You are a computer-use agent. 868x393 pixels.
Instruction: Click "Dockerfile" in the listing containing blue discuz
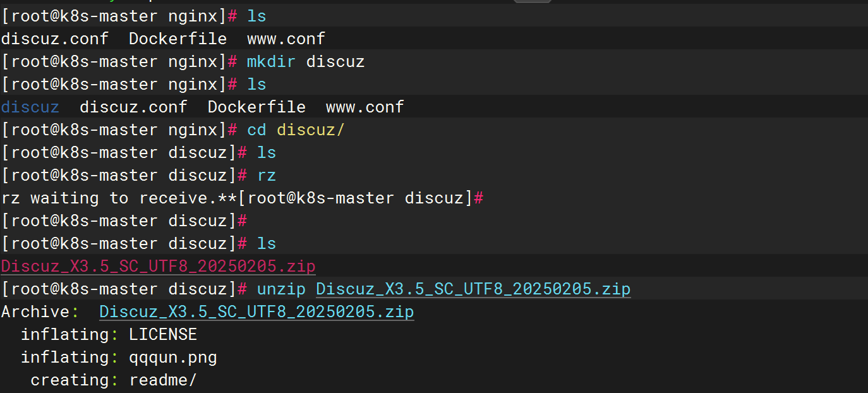tap(256, 107)
